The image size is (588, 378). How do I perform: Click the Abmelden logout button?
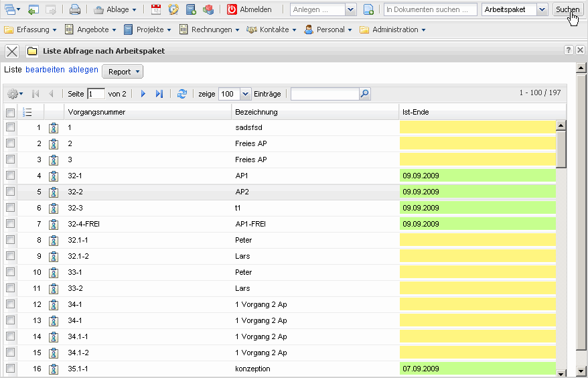[249, 10]
